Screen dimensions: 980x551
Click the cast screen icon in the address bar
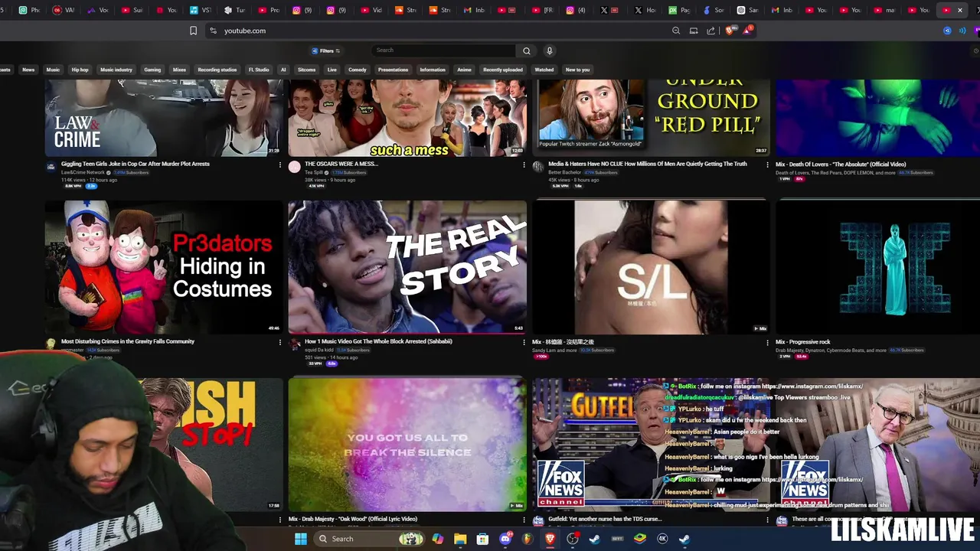[694, 31]
